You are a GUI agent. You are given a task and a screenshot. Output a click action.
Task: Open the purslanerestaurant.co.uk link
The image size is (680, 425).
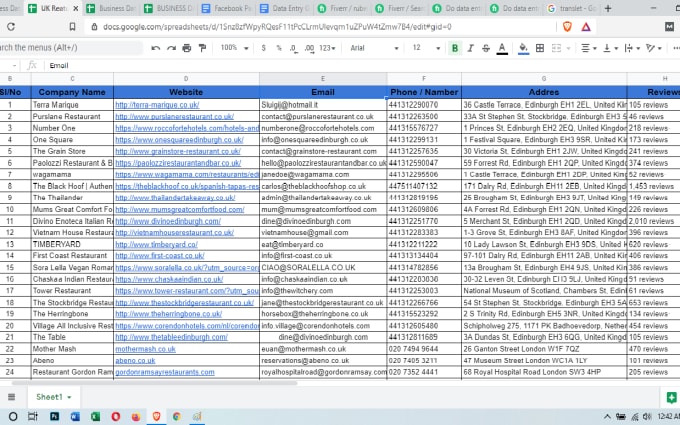point(174,117)
